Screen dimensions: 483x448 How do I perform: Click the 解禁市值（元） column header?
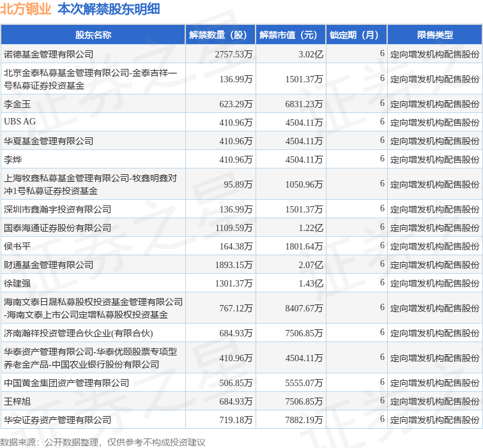(290, 35)
